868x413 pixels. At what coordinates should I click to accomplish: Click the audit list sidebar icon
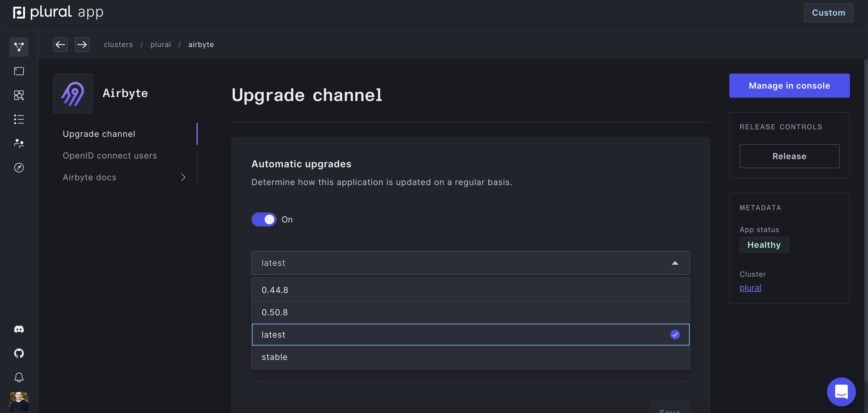pyautogui.click(x=19, y=119)
